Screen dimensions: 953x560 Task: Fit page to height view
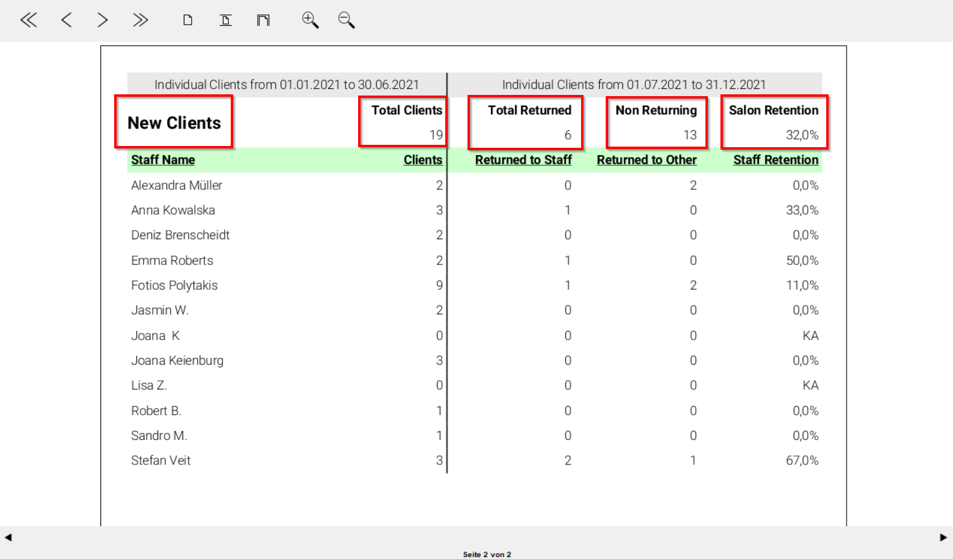(x=225, y=20)
